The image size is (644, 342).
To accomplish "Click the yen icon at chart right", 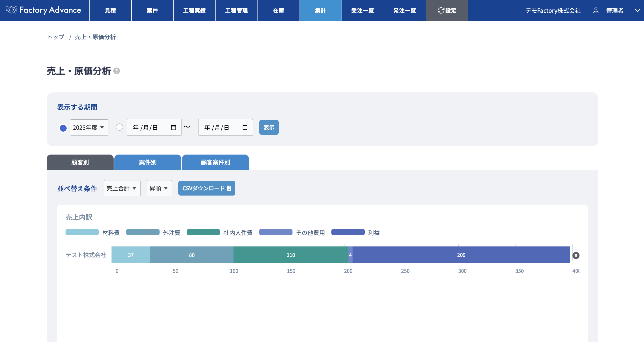I will pos(576,255).
